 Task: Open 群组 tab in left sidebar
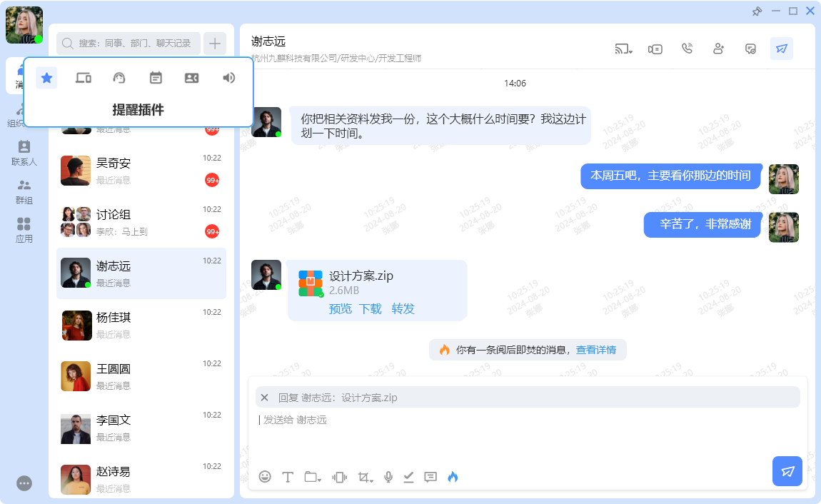click(x=24, y=191)
